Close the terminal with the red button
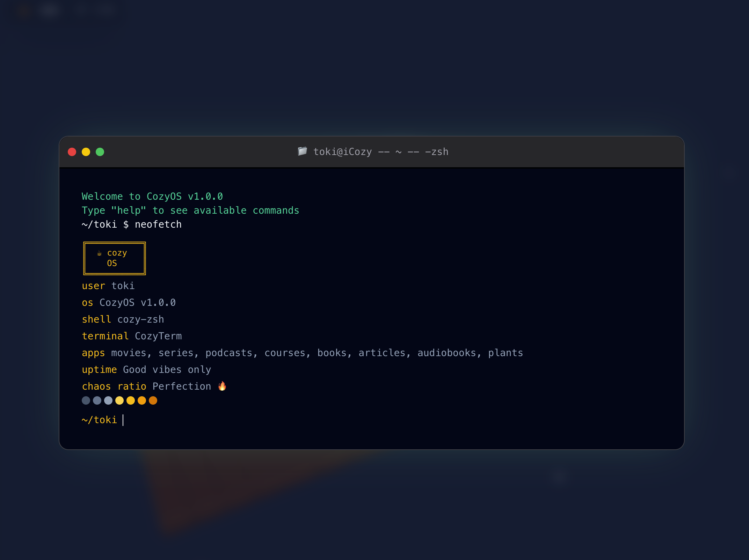 click(x=72, y=152)
